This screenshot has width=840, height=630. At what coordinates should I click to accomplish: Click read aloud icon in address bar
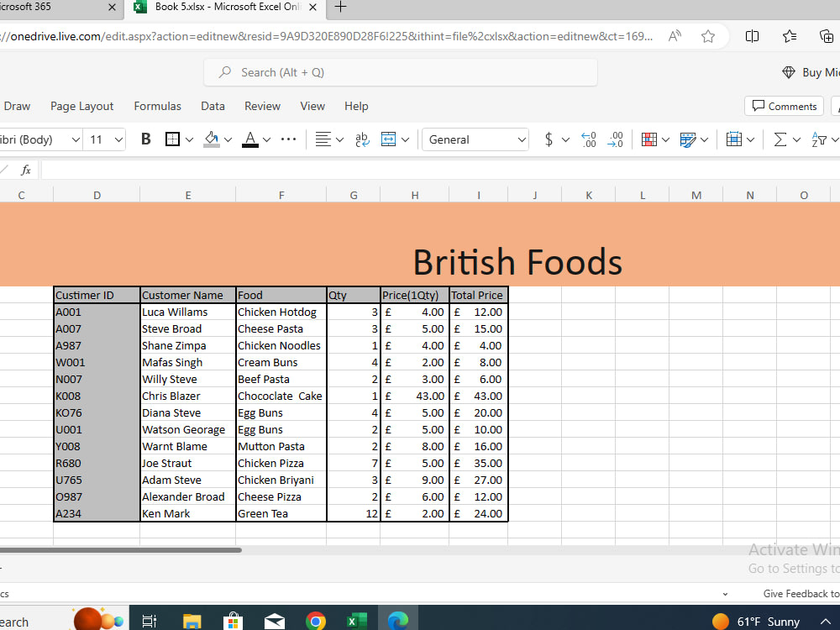[x=675, y=36]
